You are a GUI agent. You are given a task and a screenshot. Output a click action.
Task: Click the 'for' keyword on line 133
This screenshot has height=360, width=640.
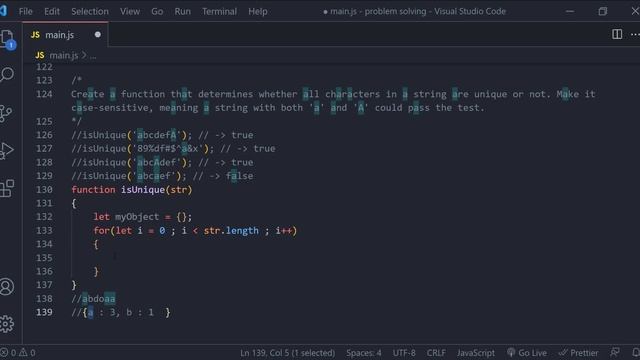[x=102, y=231]
